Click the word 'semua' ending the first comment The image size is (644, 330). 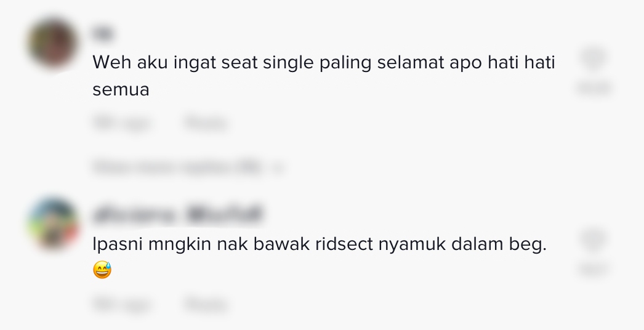(x=121, y=90)
